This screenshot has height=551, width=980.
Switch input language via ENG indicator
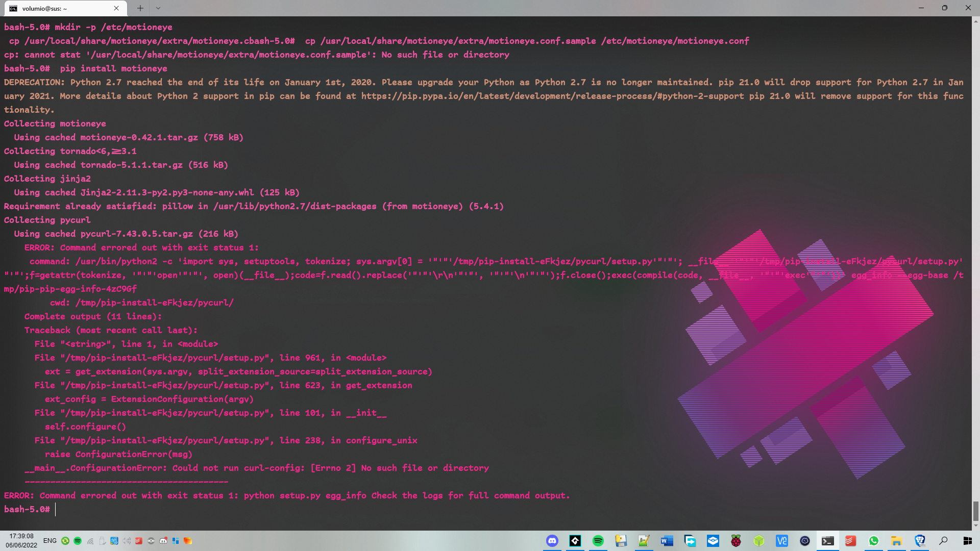50,541
